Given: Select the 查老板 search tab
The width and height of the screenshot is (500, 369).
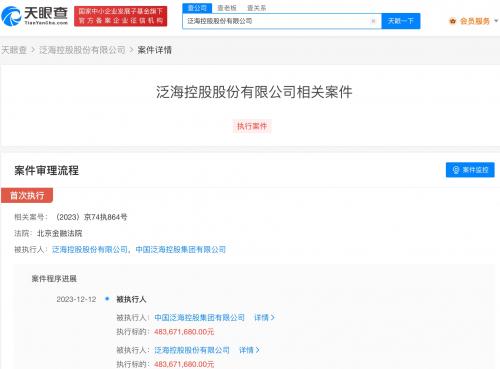Looking at the screenshot, I should pyautogui.click(x=227, y=8).
